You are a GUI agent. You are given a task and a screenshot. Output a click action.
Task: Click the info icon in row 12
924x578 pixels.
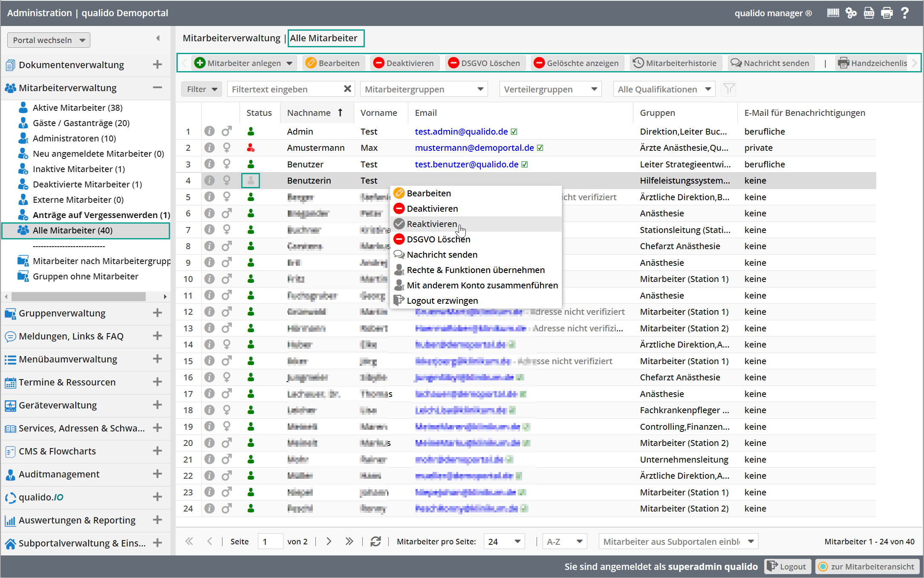[x=209, y=311]
